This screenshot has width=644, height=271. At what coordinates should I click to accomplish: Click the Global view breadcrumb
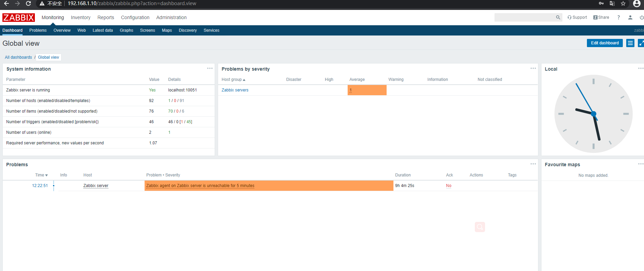(x=49, y=57)
